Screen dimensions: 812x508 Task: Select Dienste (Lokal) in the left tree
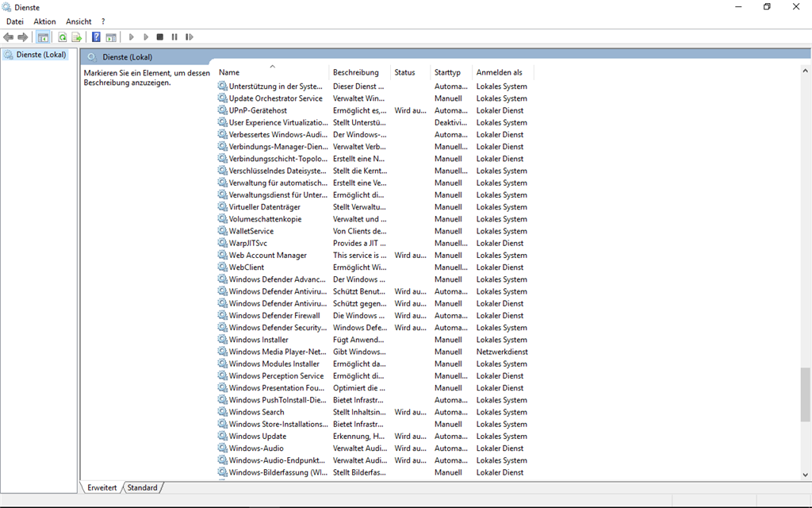pyautogui.click(x=41, y=55)
